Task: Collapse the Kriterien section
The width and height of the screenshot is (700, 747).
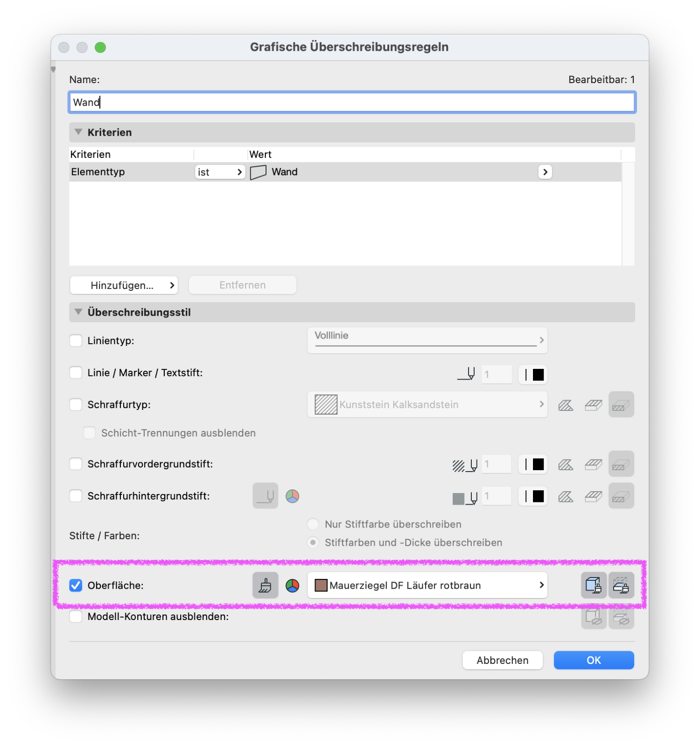Action: point(78,132)
